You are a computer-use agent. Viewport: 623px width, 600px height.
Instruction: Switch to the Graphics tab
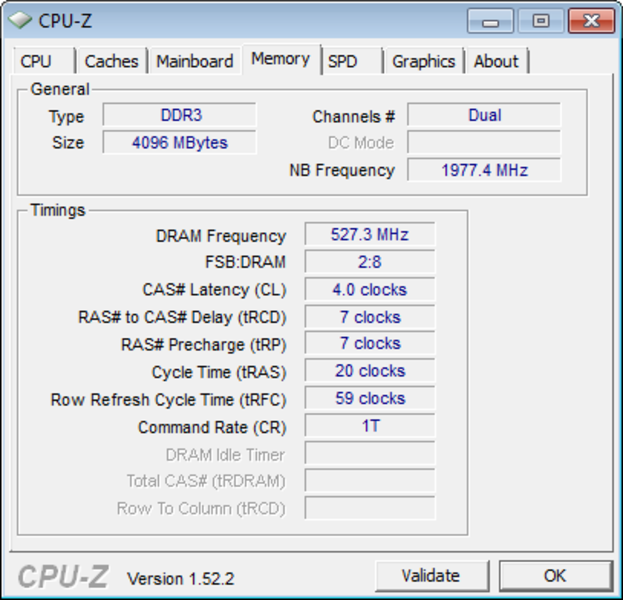pos(424,61)
